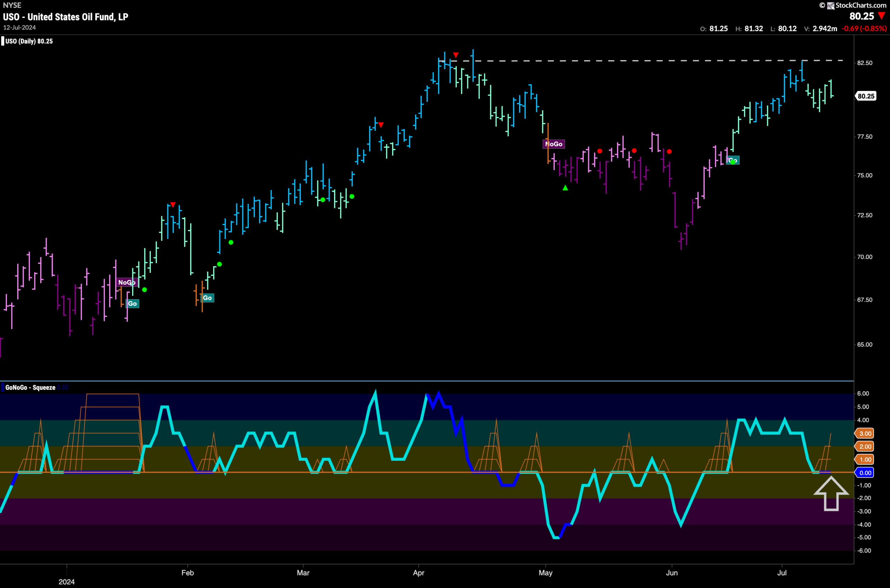Click the Jul label on time axis
The height and width of the screenshot is (588, 890).
[x=782, y=573]
